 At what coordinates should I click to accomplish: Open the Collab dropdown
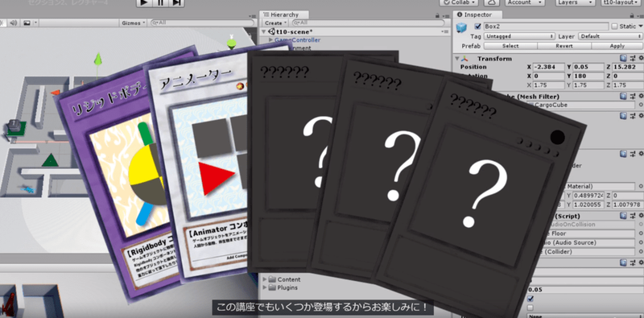pos(458,2)
